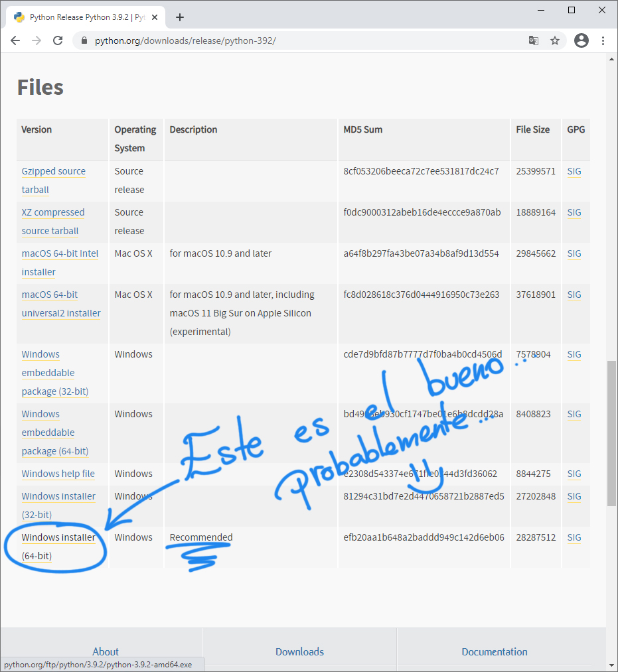Open SIG for macOS Intel installer
The image size is (618, 672).
point(574,253)
